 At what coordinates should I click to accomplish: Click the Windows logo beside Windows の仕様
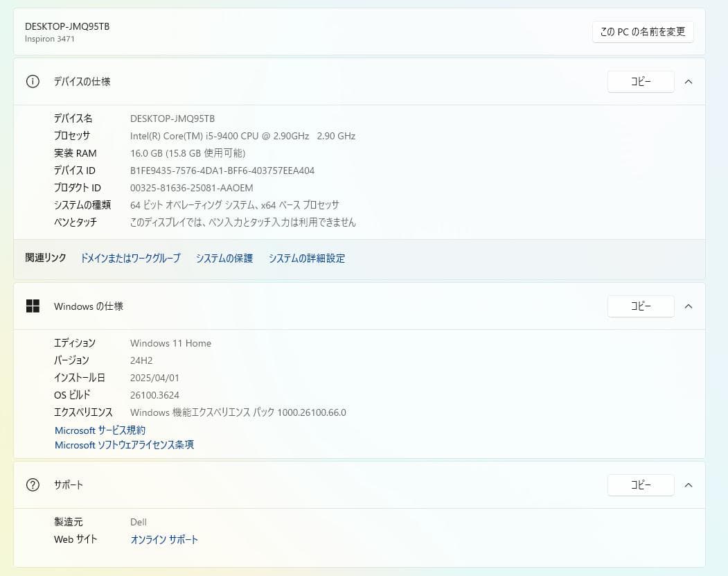tap(33, 306)
